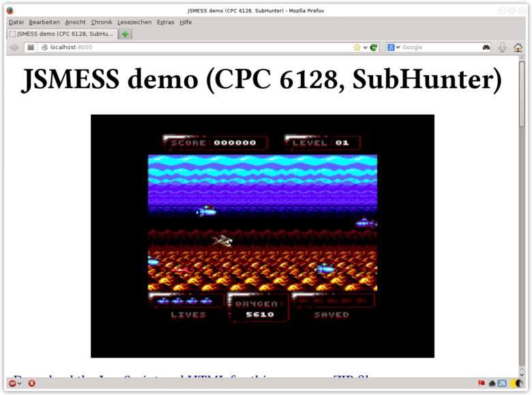
Task: Click the dark hat icon in status bar
Action: (492, 383)
